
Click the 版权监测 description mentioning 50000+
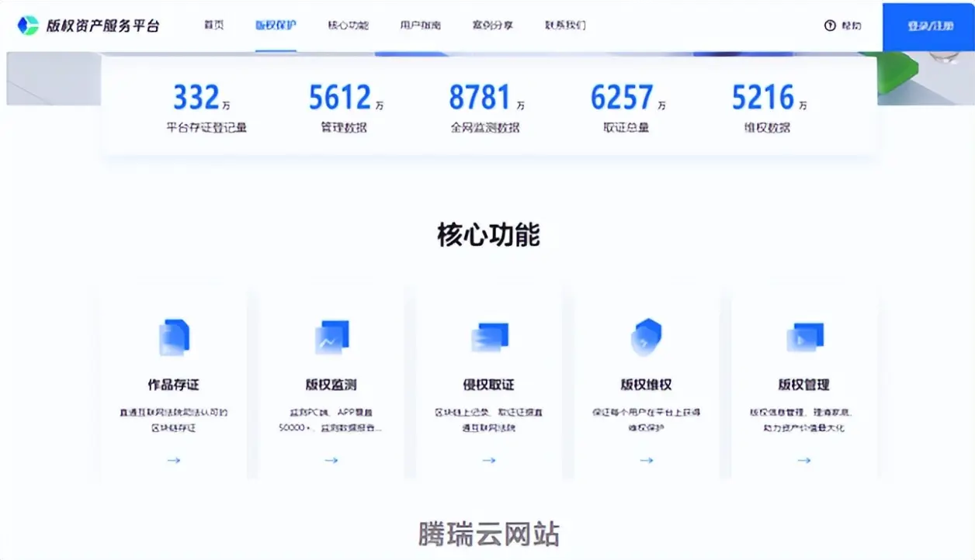point(331,420)
